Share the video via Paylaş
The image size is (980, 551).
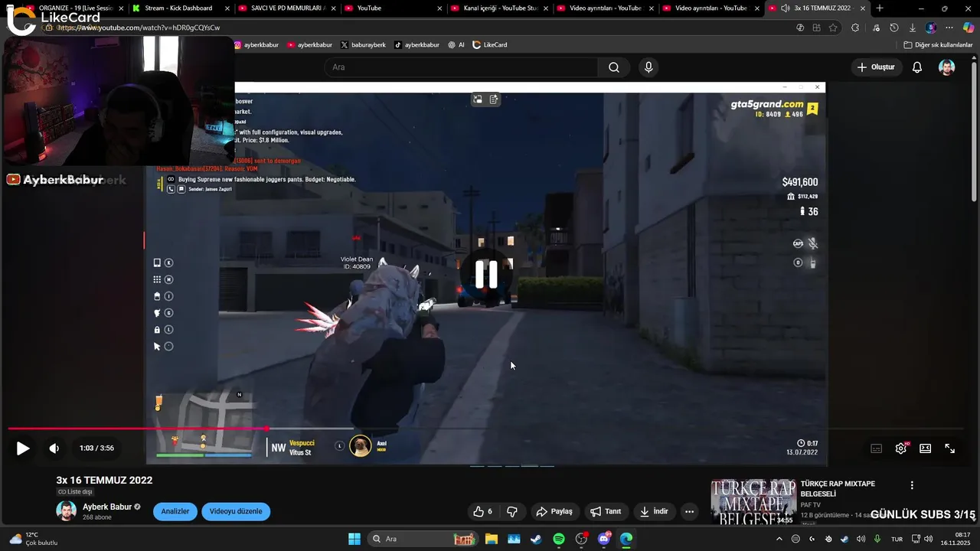(x=554, y=511)
